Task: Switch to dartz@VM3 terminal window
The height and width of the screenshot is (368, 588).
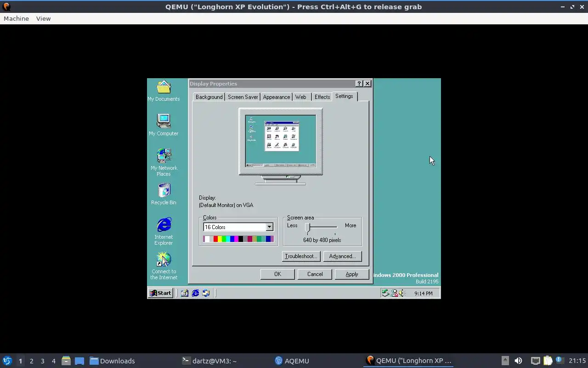Action: click(x=209, y=361)
